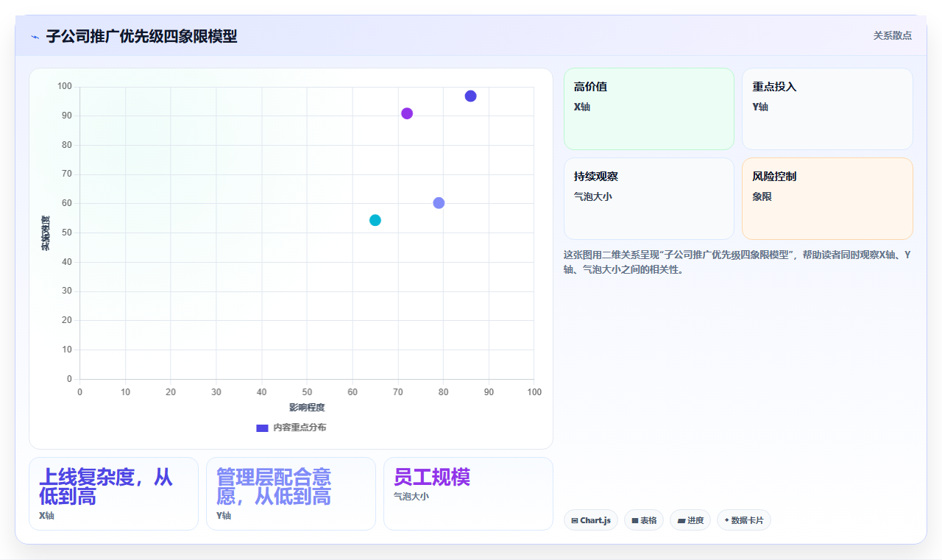Click the 表格 tag chip
Image resolution: width=942 pixels, height=560 pixels.
(644, 520)
